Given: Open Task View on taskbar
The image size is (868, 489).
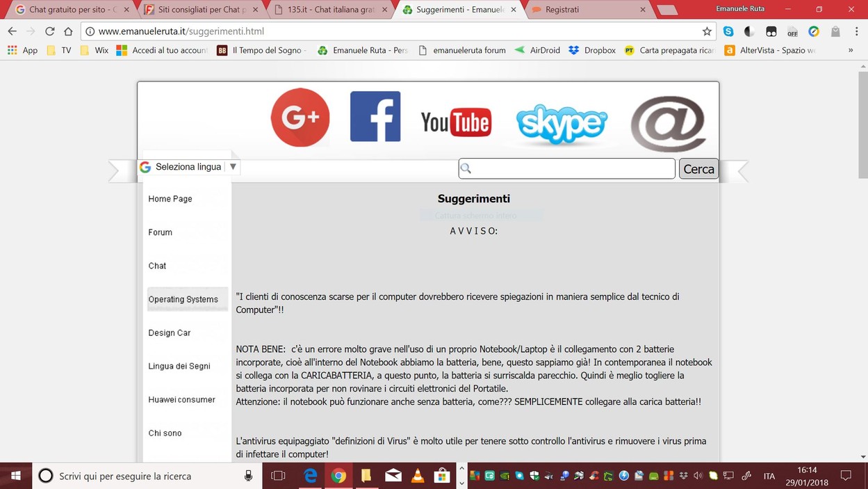Looking at the screenshot, I should tap(278, 476).
